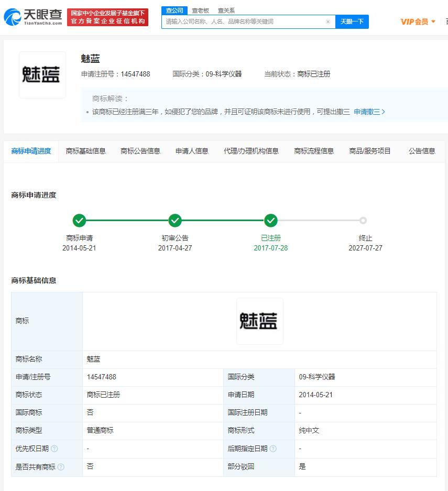This screenshot has width=448, height=491.
Task: Click the 商标申请 green checkmark step
Action: [79, 221]
